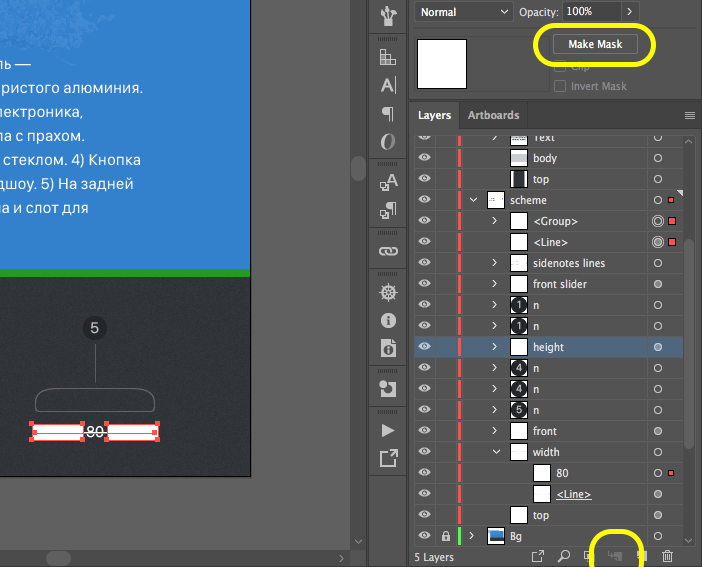Select the 80 layer row
Viewport: 702px width, 567px height.
[548, 473]
